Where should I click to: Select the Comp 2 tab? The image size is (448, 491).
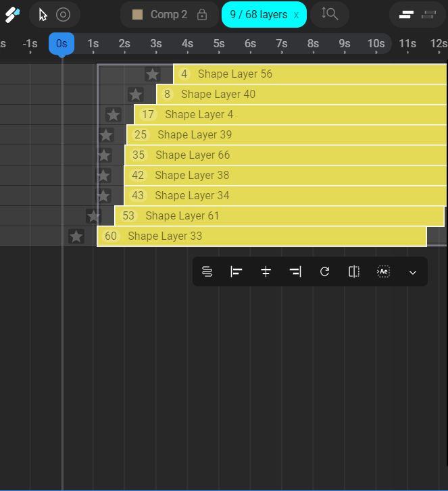(x=169, y=14)
